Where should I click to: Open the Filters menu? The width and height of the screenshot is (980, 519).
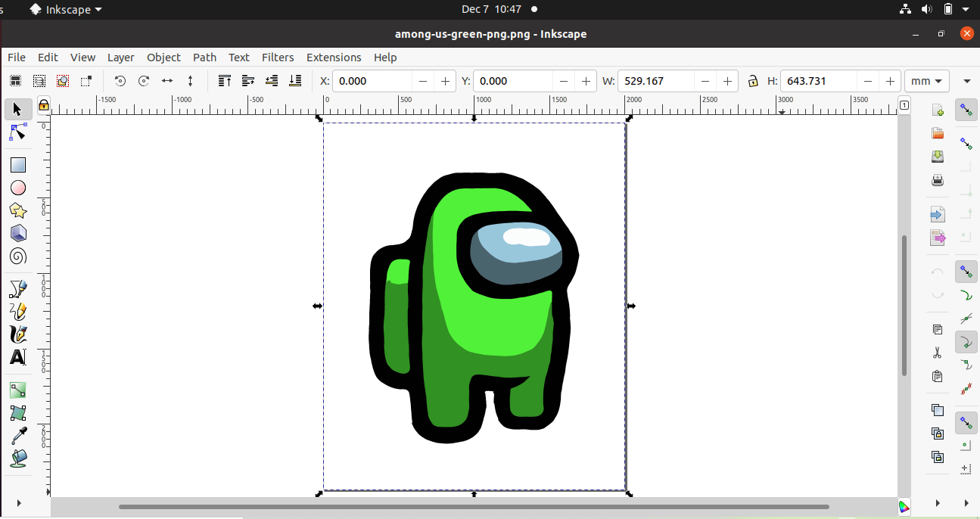[278, 57]
